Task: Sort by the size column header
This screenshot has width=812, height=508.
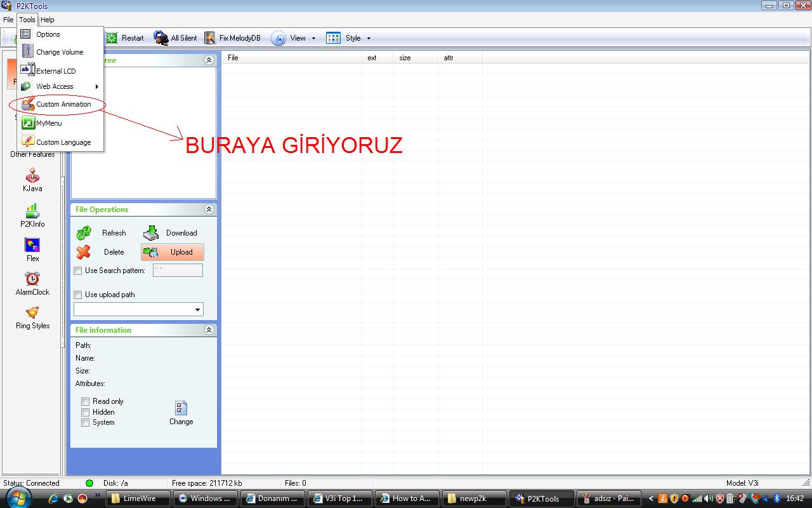Action: tap(416, 58)
